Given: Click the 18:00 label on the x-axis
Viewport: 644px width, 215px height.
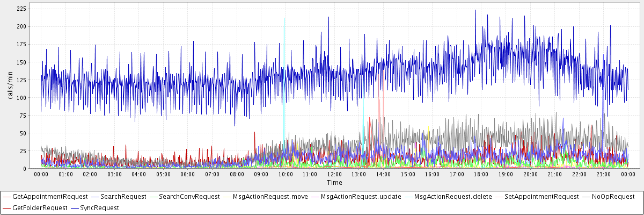Looking at the screenshot, I should (481, 174).
